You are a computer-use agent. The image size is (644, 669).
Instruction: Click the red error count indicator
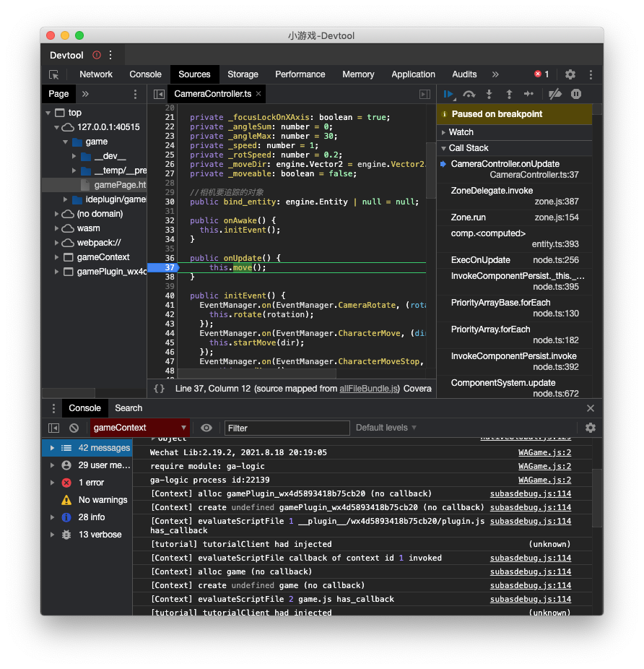(x=541, y=74)
